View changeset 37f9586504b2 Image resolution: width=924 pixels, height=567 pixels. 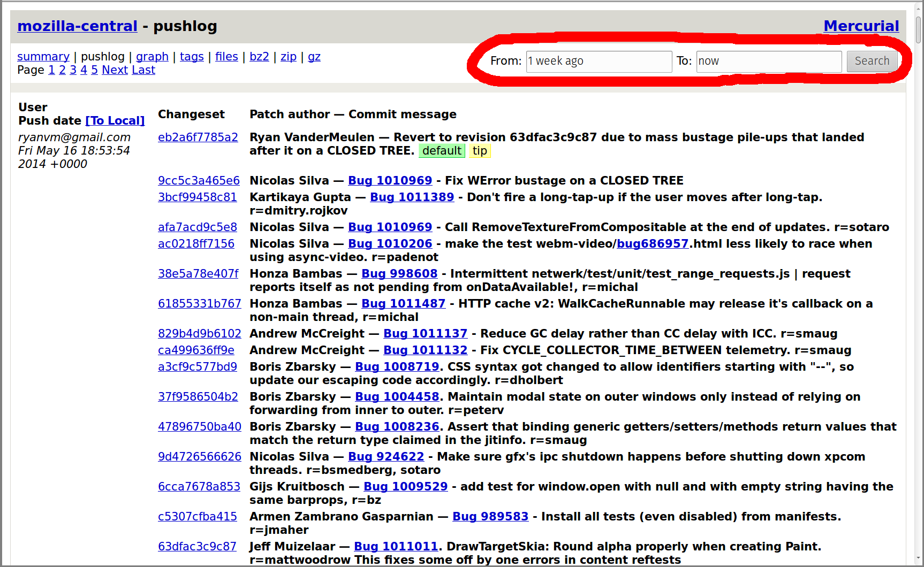198,397
